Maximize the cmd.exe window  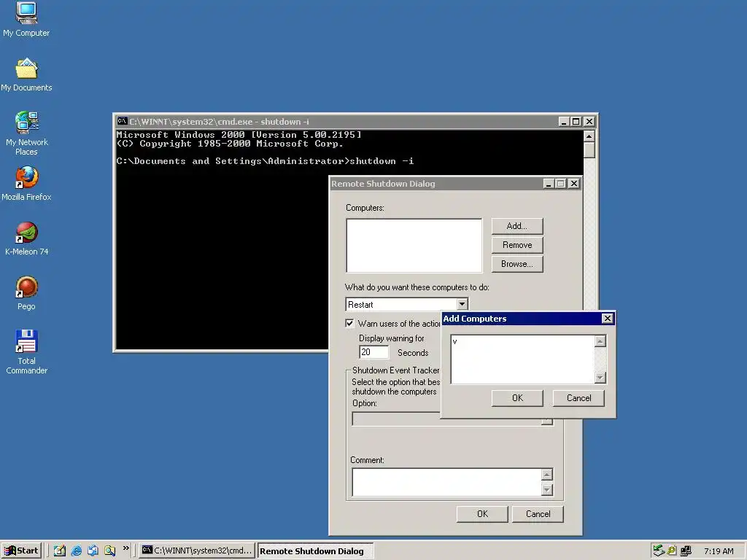(x=576, y=122)
